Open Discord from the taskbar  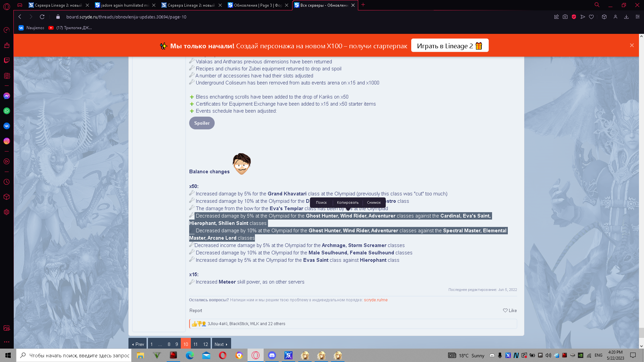(272, 355)
